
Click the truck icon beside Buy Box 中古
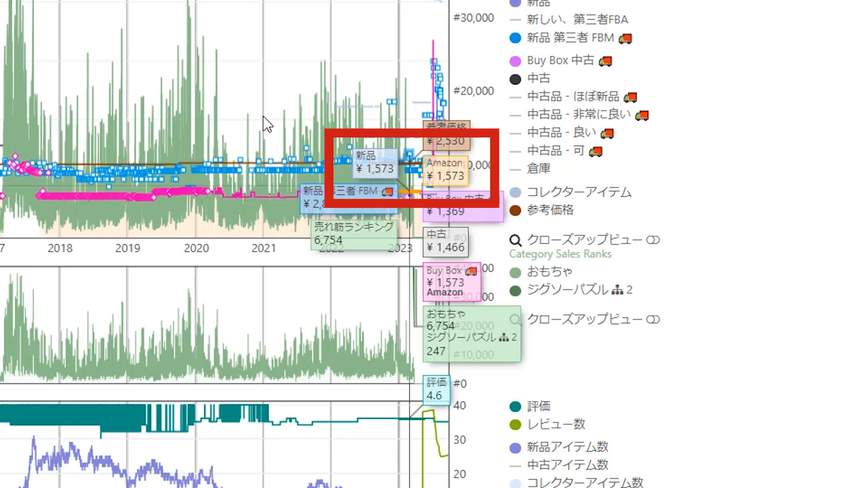click(x=605, y=61)
